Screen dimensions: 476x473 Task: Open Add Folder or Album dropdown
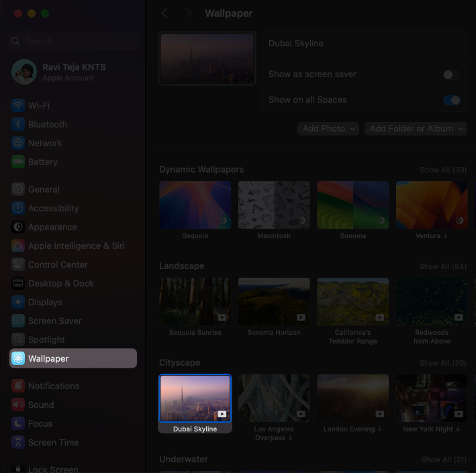click(x=416, y=129)
